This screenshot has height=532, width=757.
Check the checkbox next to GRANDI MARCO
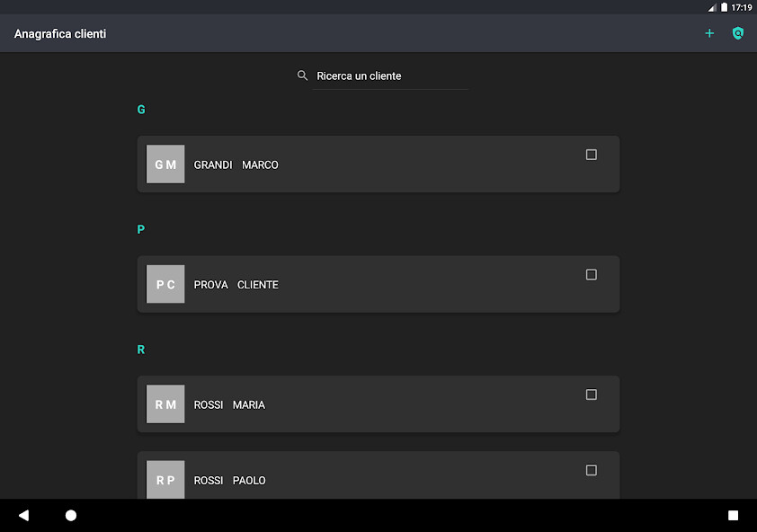tap(591, 155)
